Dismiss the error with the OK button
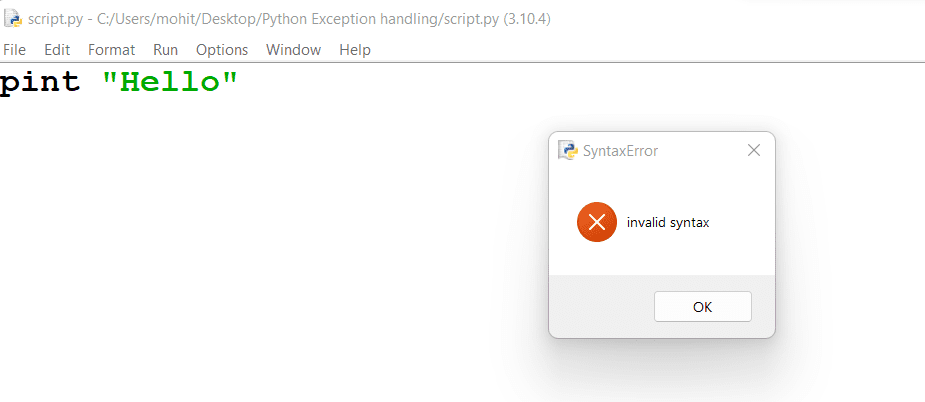 (x=703, y=306)
